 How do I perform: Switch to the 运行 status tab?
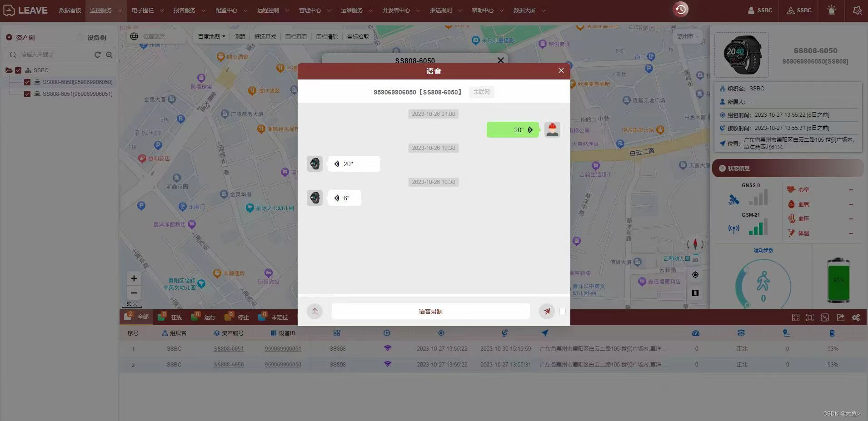204,317
